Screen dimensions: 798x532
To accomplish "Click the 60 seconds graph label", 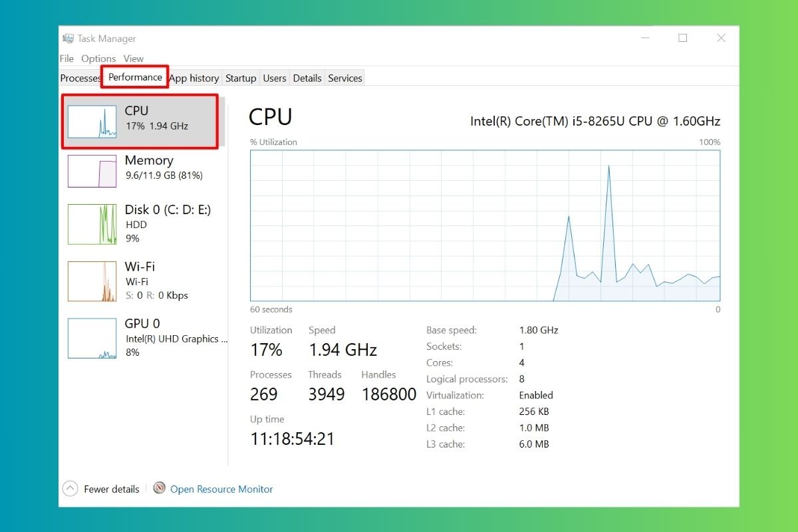I will (271, 309).
